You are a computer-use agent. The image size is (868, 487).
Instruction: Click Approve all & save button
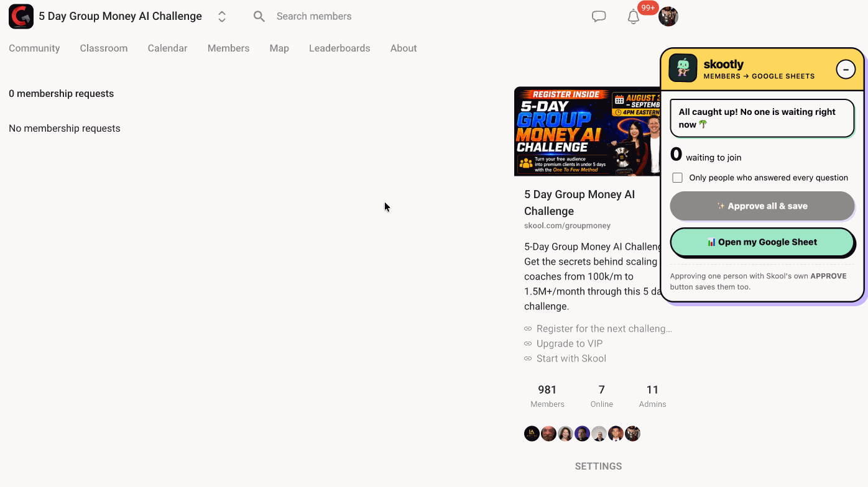tap(762, 206)
